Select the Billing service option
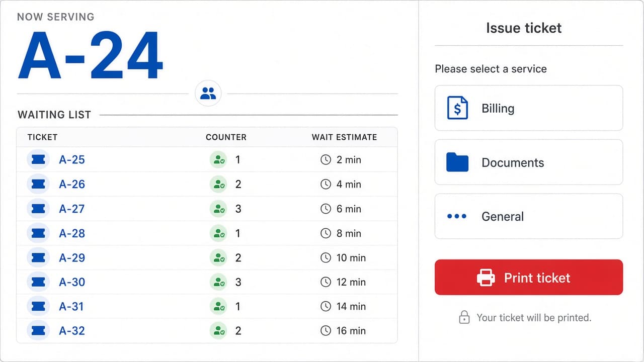The height and width of the screenshot is (362, 644). click(529, 108)
